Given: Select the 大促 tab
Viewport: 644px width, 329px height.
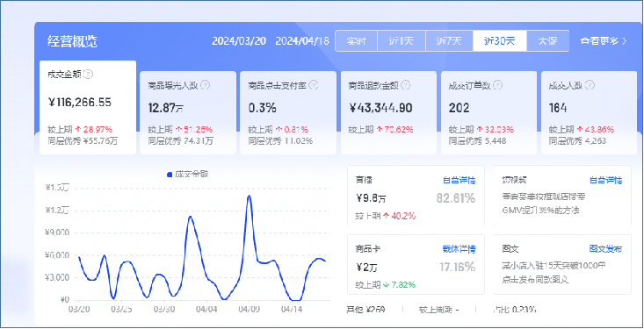Looking at the screenshot, I should coord(547,40).
